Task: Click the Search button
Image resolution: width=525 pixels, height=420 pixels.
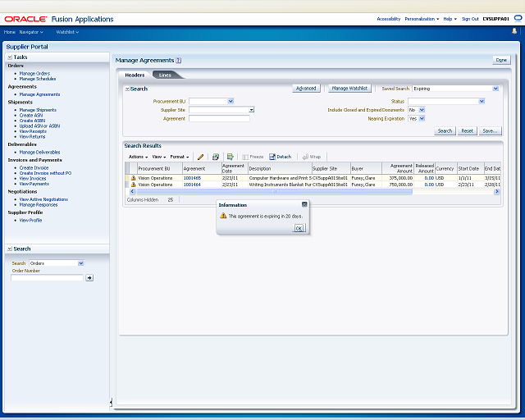Action: pyautogui.click(x=445, y=131)
